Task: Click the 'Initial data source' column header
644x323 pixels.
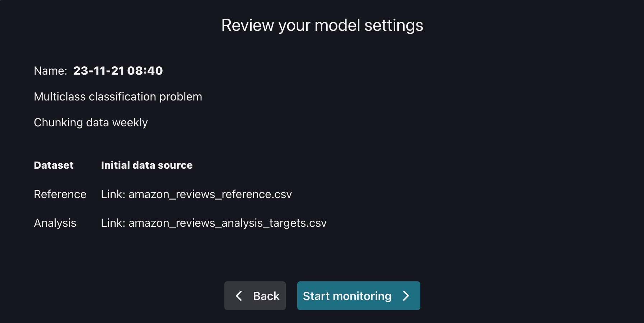Action: point(146,165)
